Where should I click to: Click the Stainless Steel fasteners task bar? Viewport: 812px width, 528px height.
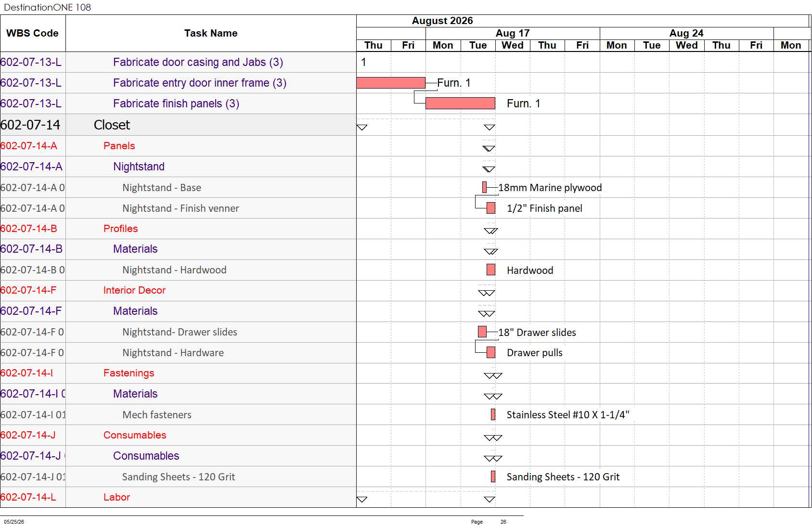[x=493, y=414]
